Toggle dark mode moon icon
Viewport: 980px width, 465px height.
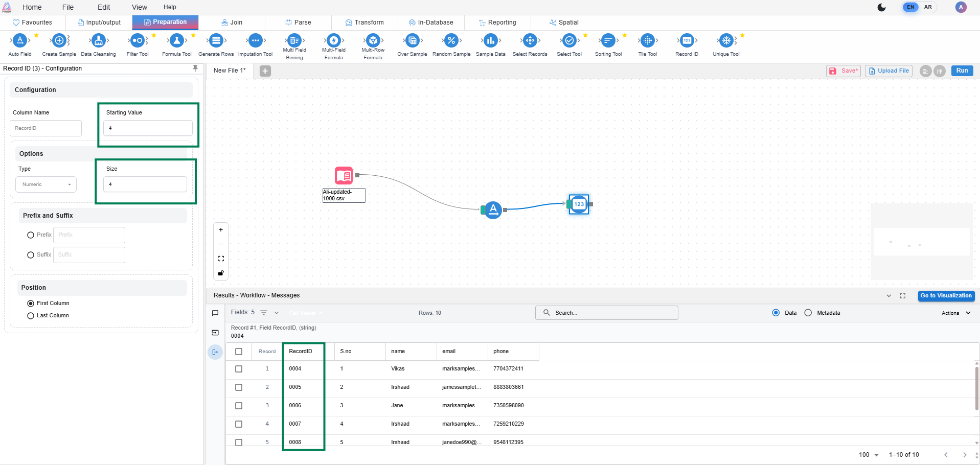[881, 7]
